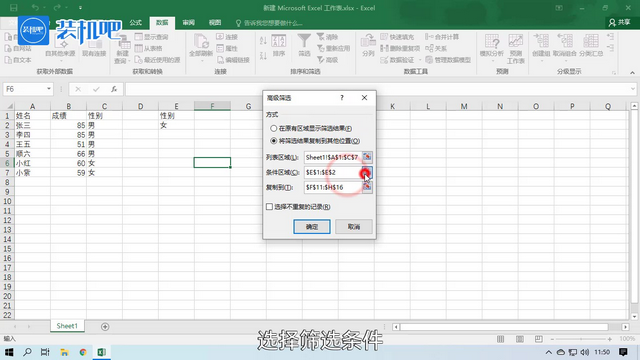
Task: Click the Save button in title bar
Action: tap(13, 8)
